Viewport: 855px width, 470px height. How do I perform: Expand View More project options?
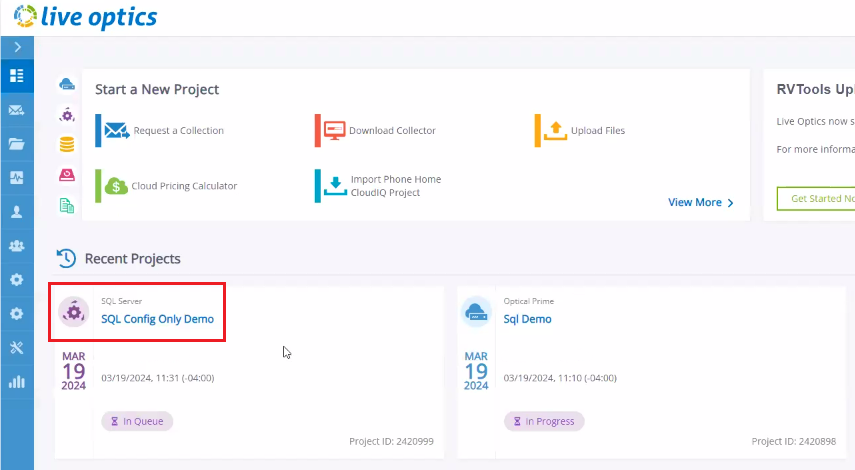pyautogui.click(x=700, y=203)
